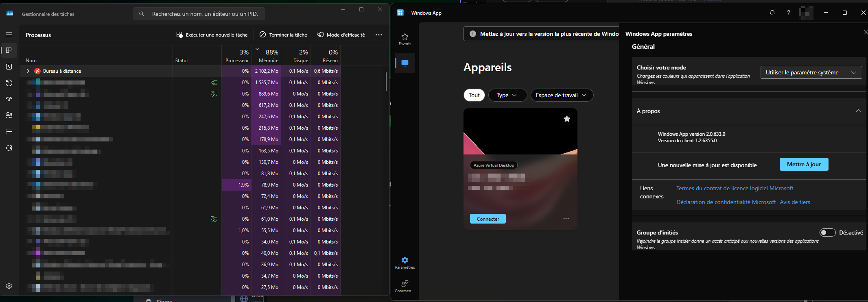The image size is (868, 302).
Task: Expand the Bureau à distance process group
Action: coord(28,71)
